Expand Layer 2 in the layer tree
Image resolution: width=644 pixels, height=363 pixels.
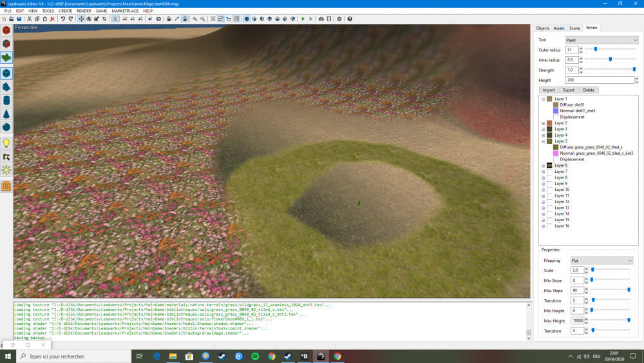pyautogui.click(x=543, y=123)
